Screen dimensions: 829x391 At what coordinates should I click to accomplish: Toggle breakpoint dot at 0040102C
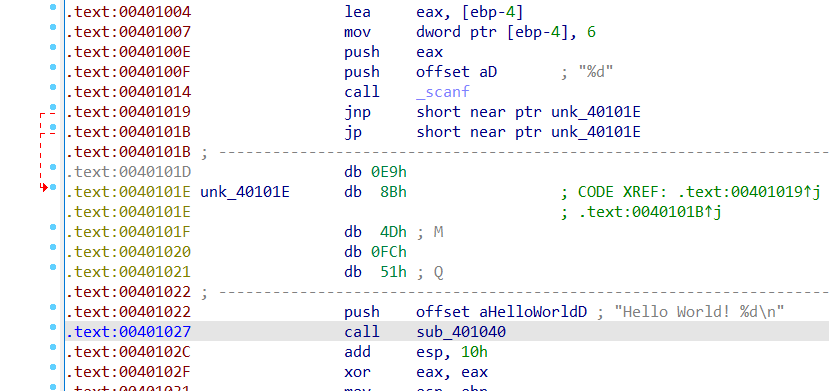coord(53,347)
